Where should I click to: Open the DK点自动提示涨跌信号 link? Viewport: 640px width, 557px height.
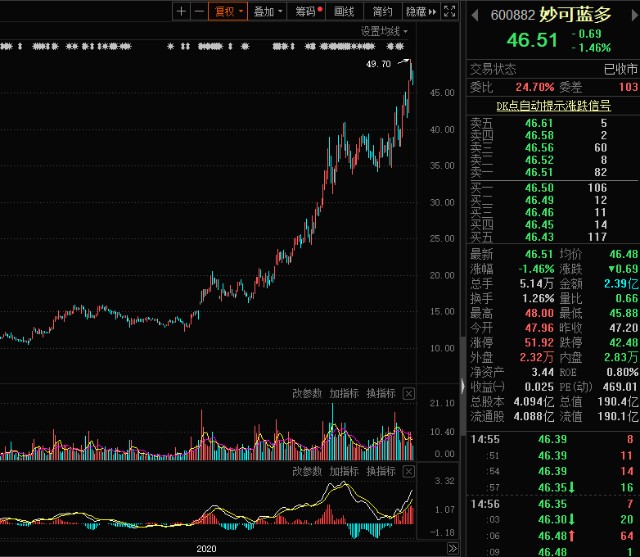click(554, 105)
